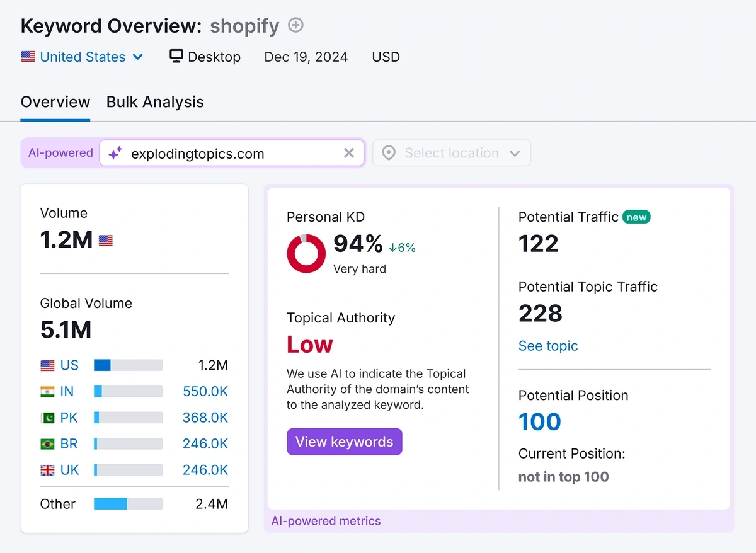The width and height of the screenshot is (756, 553).
Task: Click the 100 Potential Position value
Action: (x=540, y=421)
